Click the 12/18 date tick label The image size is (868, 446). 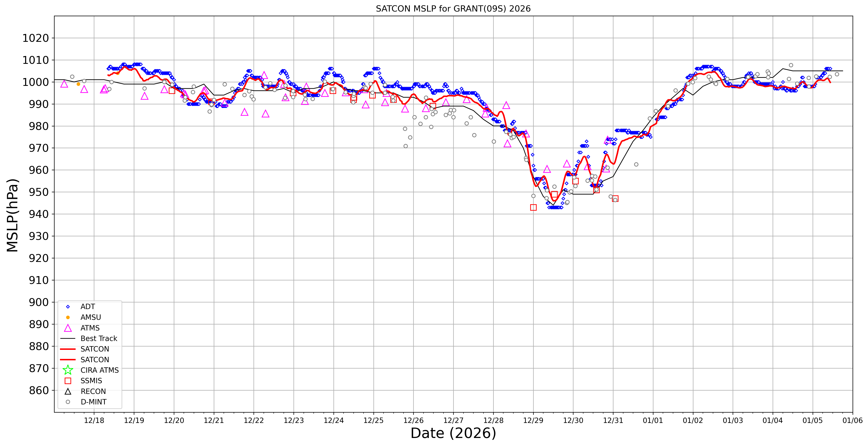[94, 420]
